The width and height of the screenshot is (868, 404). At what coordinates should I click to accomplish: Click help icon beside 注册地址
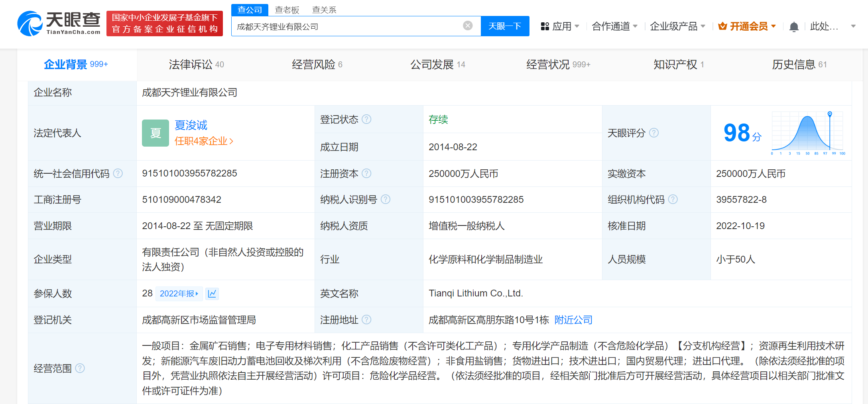[366, 320]
